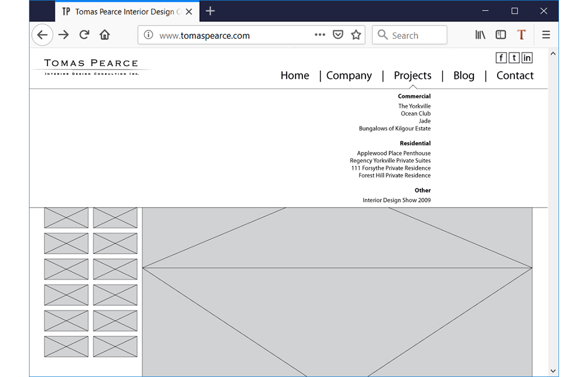The image size is (588, 377).
Task: Bookmark this page with star icon
Action: pyautogui.click(x=356, y=35)
